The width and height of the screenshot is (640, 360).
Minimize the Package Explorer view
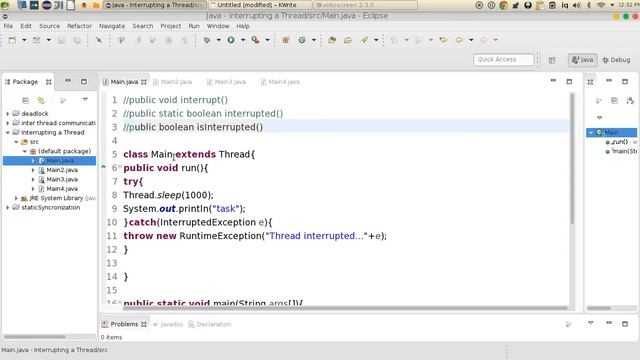click(68, 81)
